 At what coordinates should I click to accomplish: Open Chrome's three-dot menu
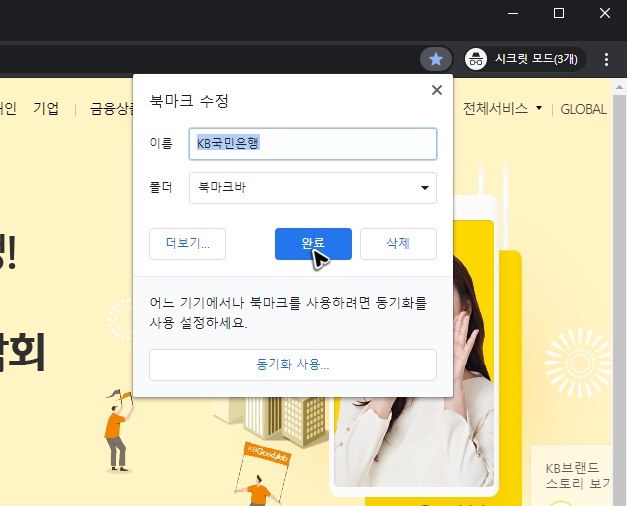(606, 60)
